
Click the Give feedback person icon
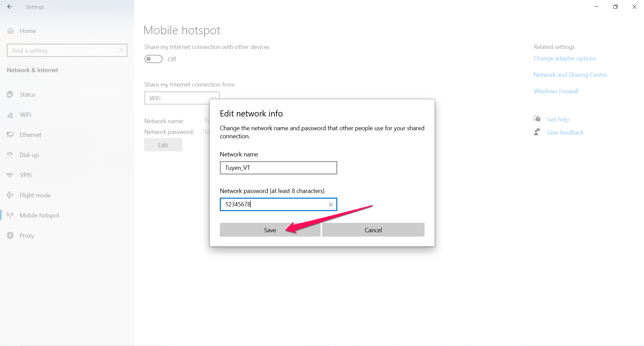[537, 132]
